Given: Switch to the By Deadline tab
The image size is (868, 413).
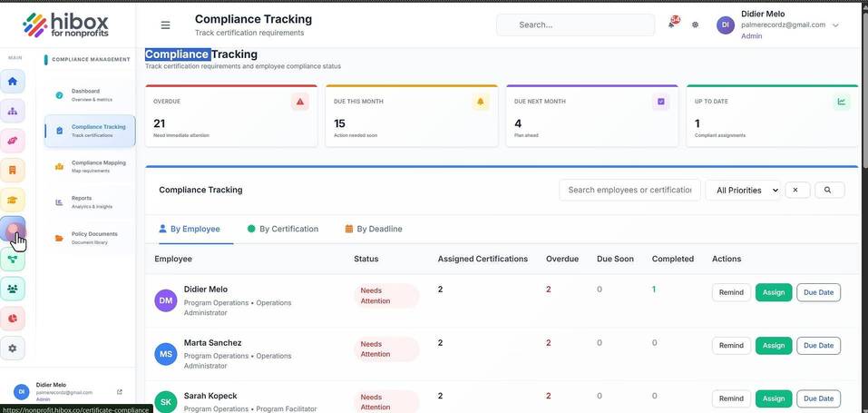Looking at the screenshot, I should point(374,229).
